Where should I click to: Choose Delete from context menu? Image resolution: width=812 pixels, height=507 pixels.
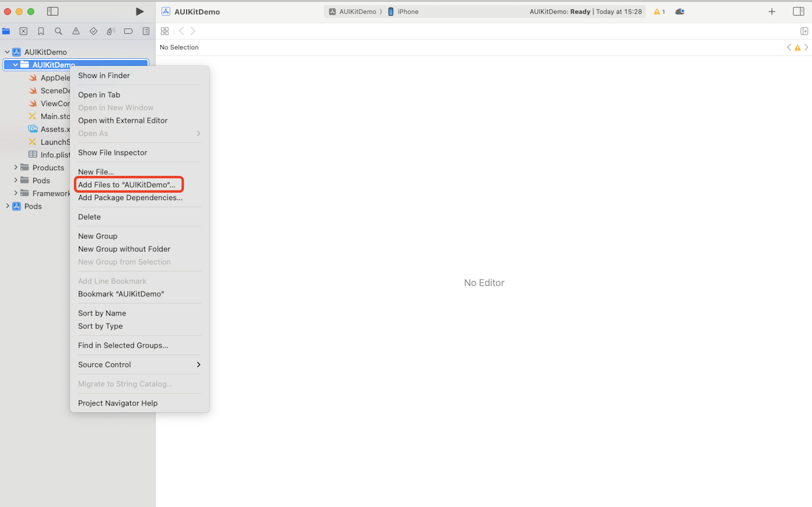(x=140, y=217)
